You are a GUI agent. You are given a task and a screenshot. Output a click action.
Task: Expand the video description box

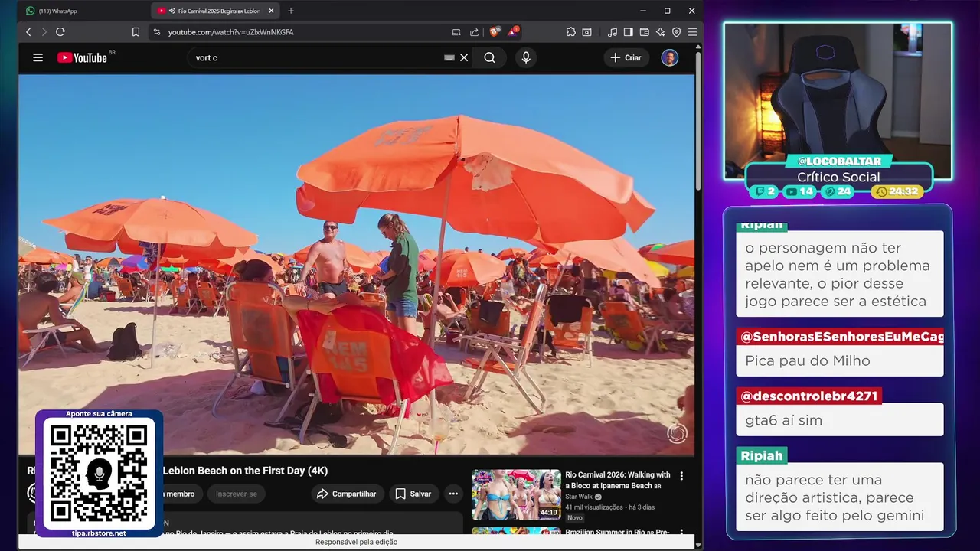(245, 523)
